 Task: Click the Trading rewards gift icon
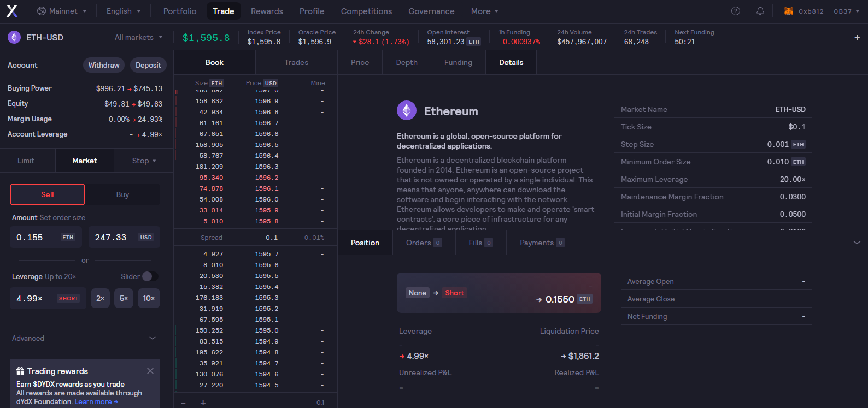pyautogui.click(x=20, y=371)
